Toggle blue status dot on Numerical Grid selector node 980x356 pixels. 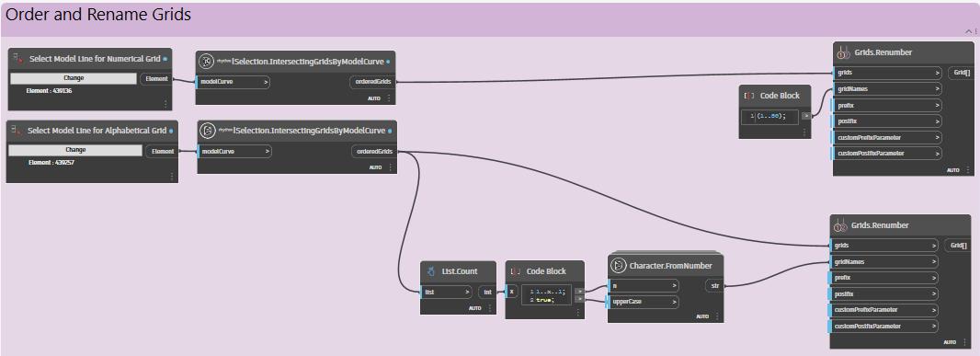click(x=165, y=59)
